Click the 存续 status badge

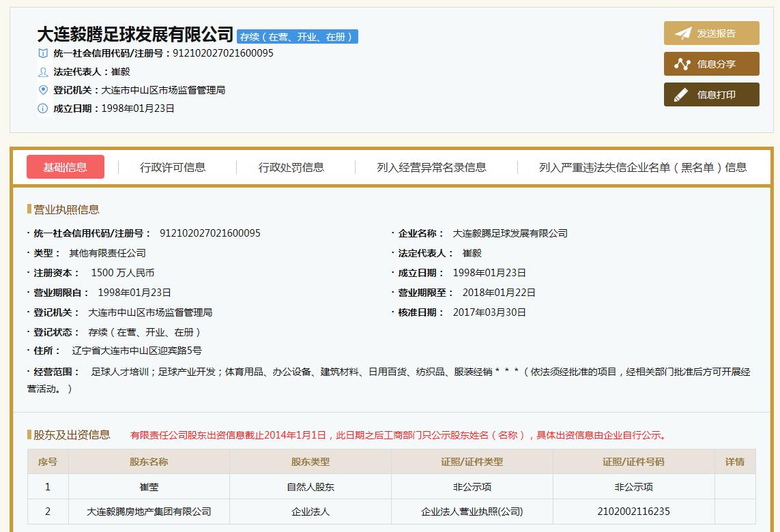[x=298, y=36]
